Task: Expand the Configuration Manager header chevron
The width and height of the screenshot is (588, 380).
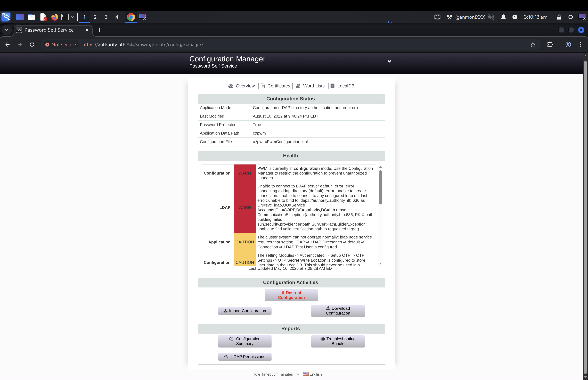Action: point(389,61)
